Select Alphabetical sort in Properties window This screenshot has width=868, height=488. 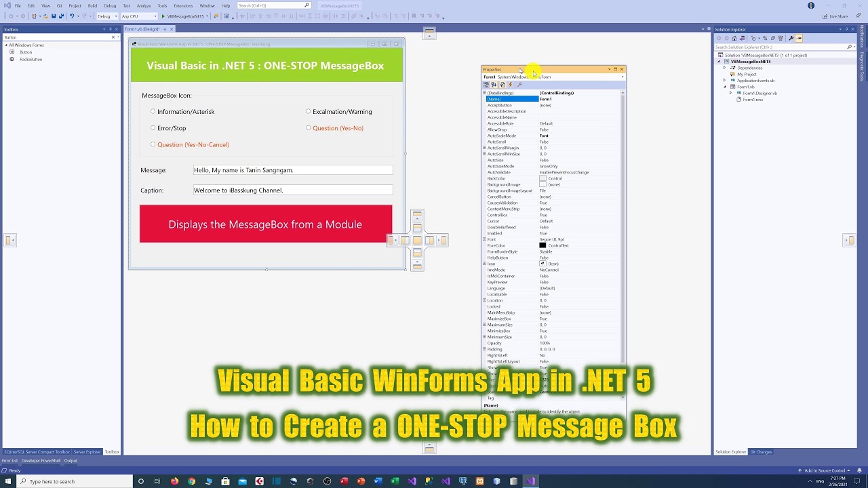point(494,85)
